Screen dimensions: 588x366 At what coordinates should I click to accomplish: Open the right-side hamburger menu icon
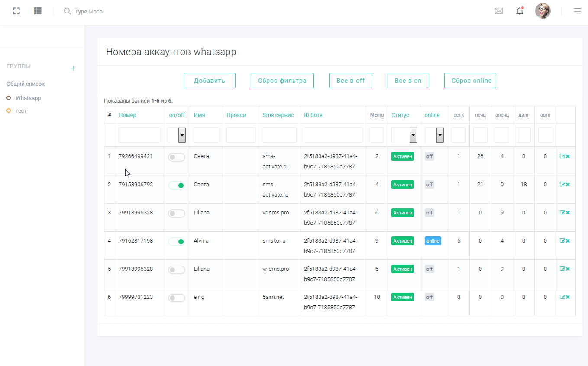[x=577, y=11]
